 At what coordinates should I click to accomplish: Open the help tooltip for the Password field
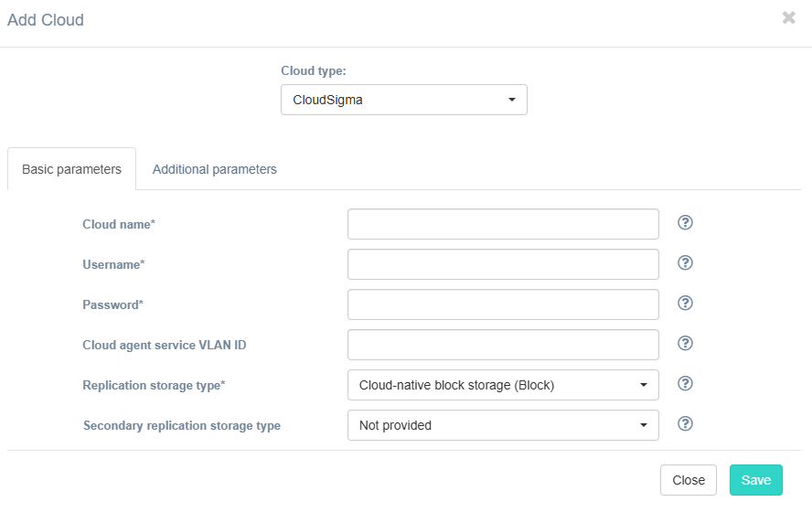tap(685, 304)
